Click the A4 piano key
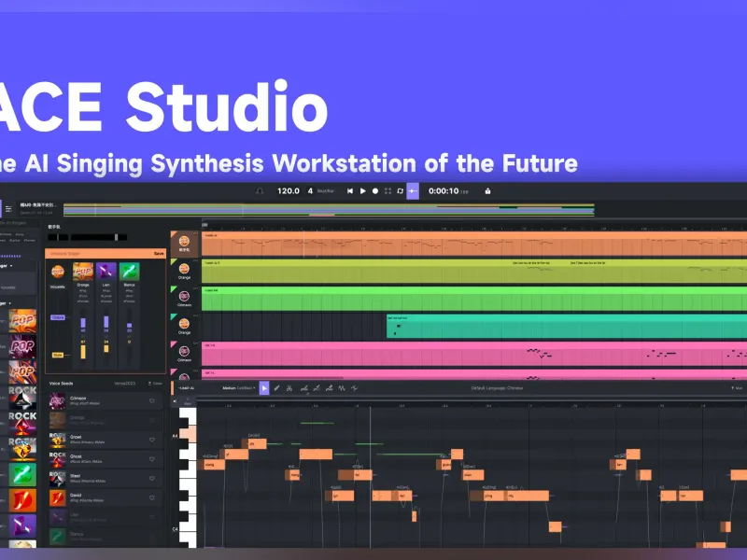Image resolution: width=747 pixels, height=560 pixels. tap(188, 434)
